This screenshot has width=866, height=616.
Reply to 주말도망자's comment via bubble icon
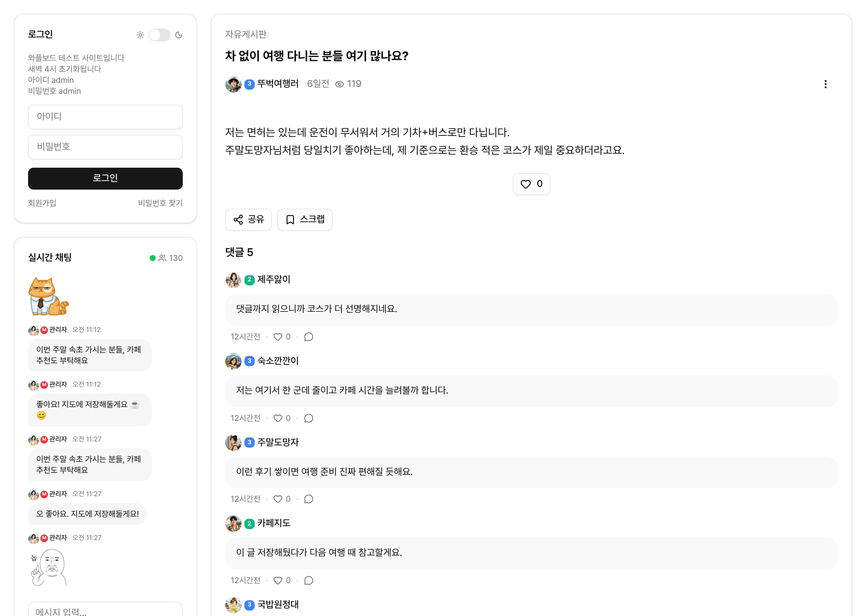309,499
